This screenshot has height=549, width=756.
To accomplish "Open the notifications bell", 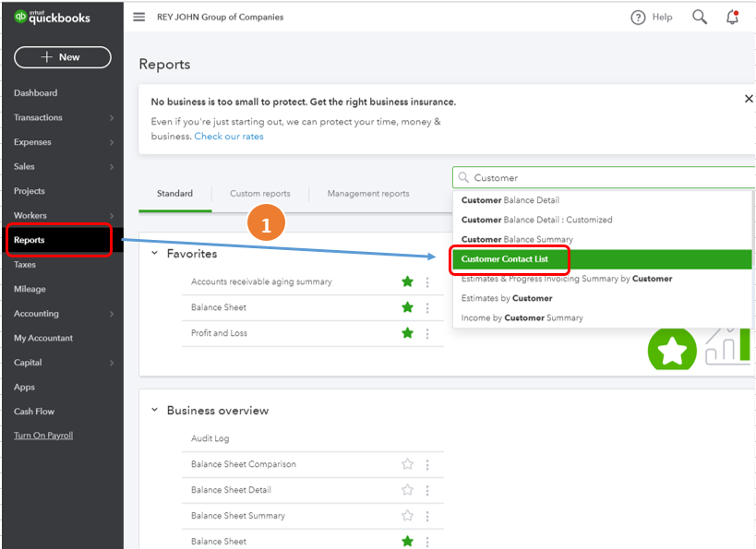I will (733, 18).
